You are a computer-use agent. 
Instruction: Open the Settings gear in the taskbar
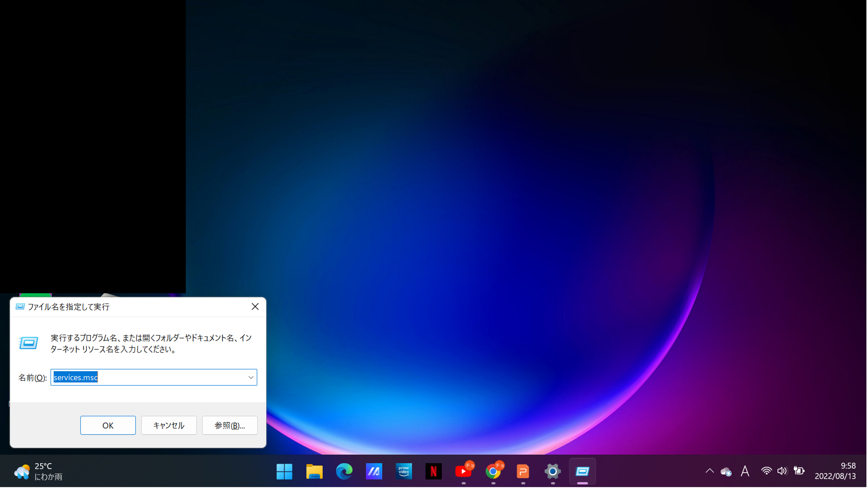coord(553,472)
